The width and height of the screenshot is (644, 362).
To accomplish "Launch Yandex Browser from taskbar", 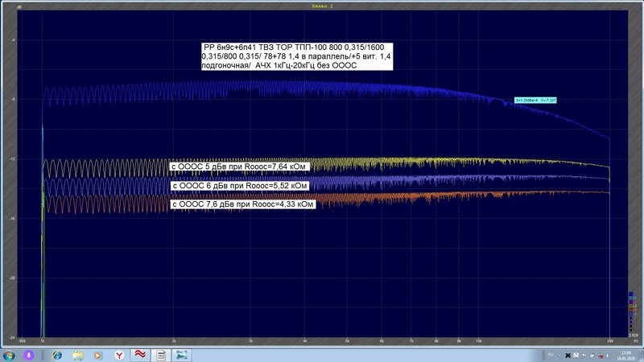I will coord(119,355).
